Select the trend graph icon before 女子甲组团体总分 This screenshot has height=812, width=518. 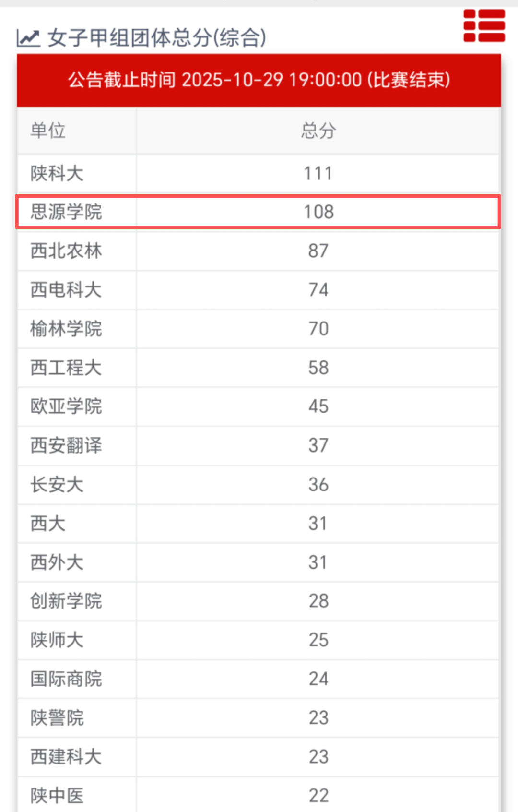[28, 37]
